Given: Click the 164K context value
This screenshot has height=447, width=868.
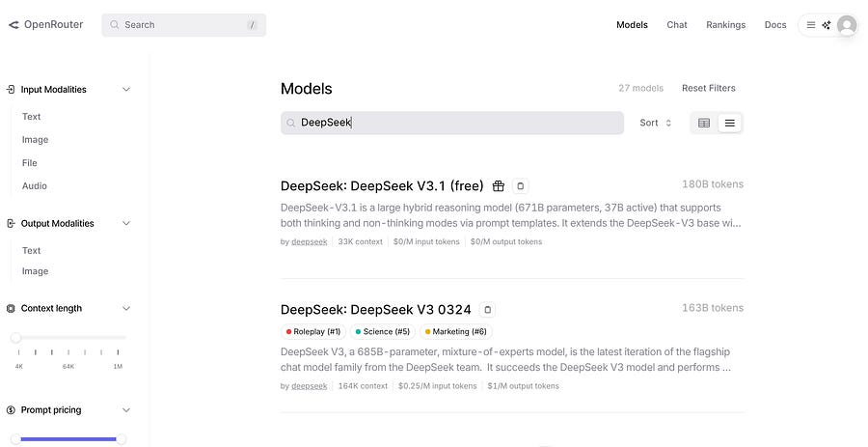Looking at the screenshot, I should (x=364, y=386).
